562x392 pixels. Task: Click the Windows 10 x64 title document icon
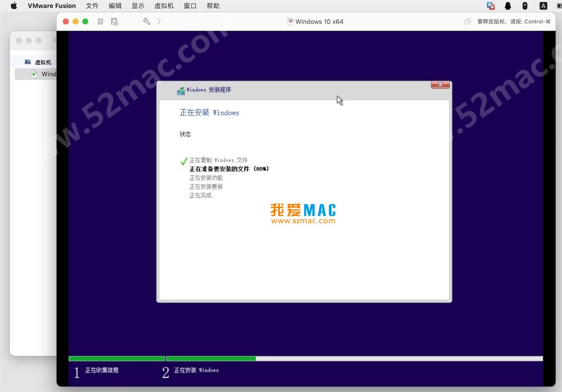pos(291,21)
